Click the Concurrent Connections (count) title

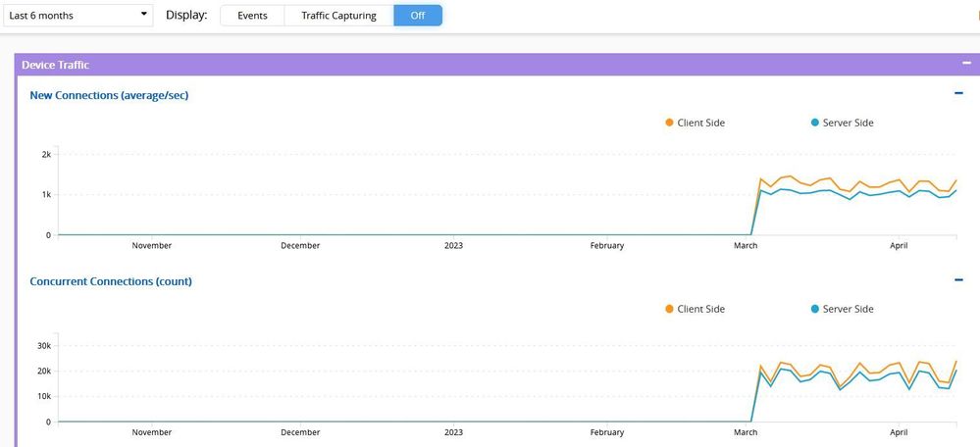[x=111, y=281]
